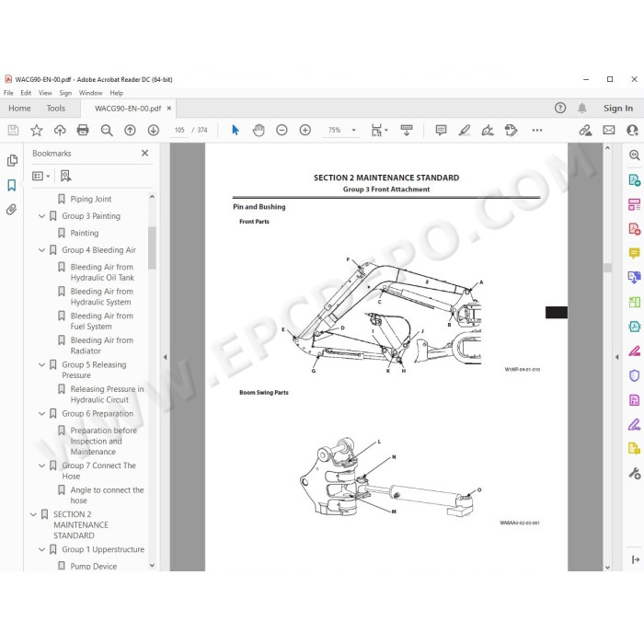This screenshot has height=644, width=644.
Task: Click the Sign In button
Action: (x=618, y=108)
